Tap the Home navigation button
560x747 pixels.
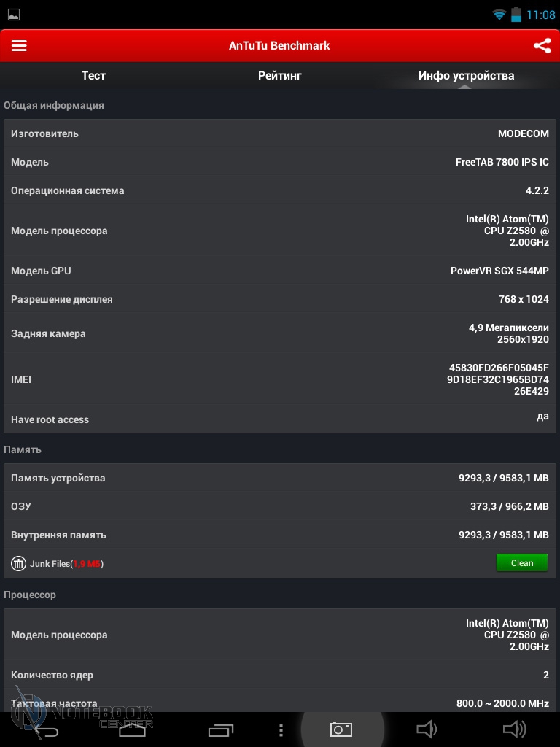[x=131, y=729]
